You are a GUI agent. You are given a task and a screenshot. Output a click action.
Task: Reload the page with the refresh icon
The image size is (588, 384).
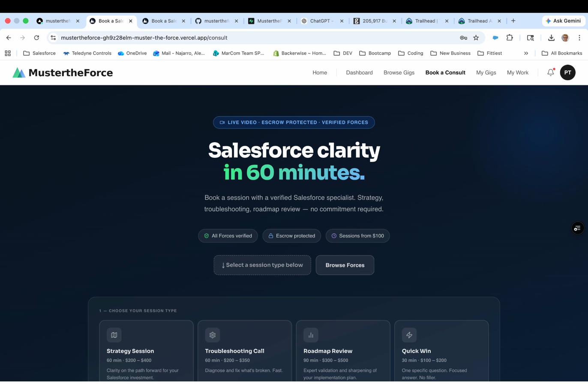(x=36, y=38)
